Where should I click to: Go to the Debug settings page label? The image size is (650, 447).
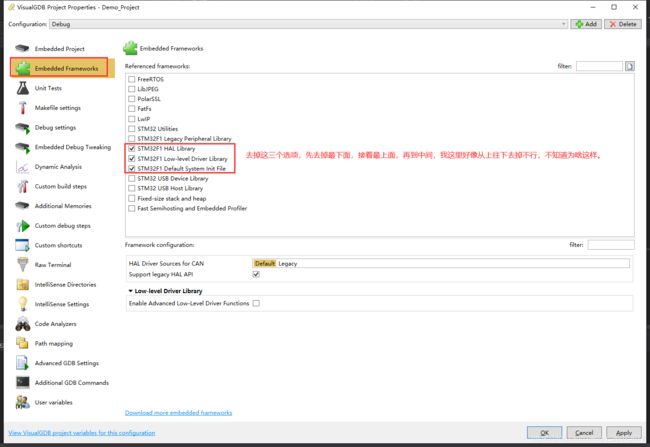(x=55, y=127)
